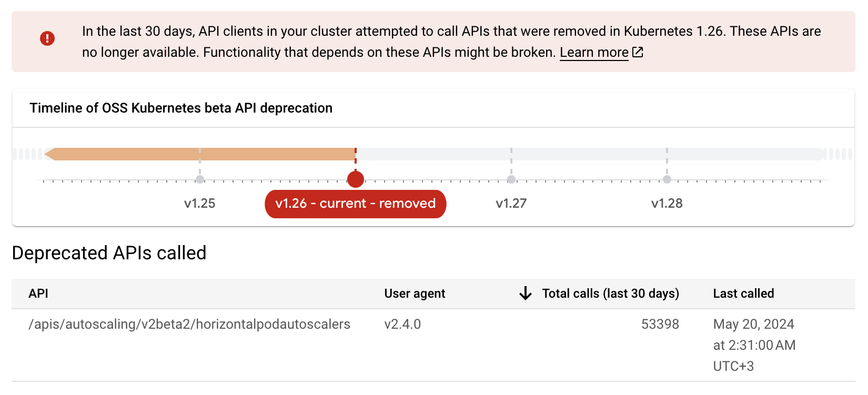Sort by the API column header
Viewport: 868px width, 395px height.
pos(38,293)
